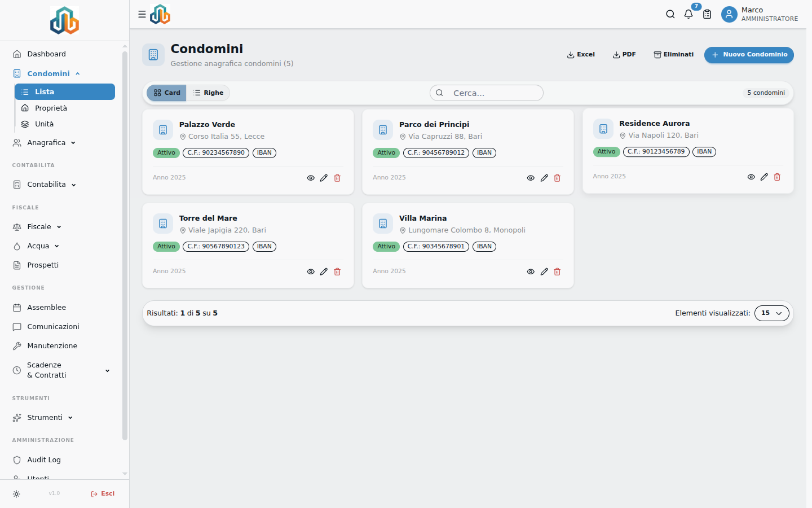This screenshot has width=812, height=508.
Task: Open the hamburger menu toggle
Action: 142,14
